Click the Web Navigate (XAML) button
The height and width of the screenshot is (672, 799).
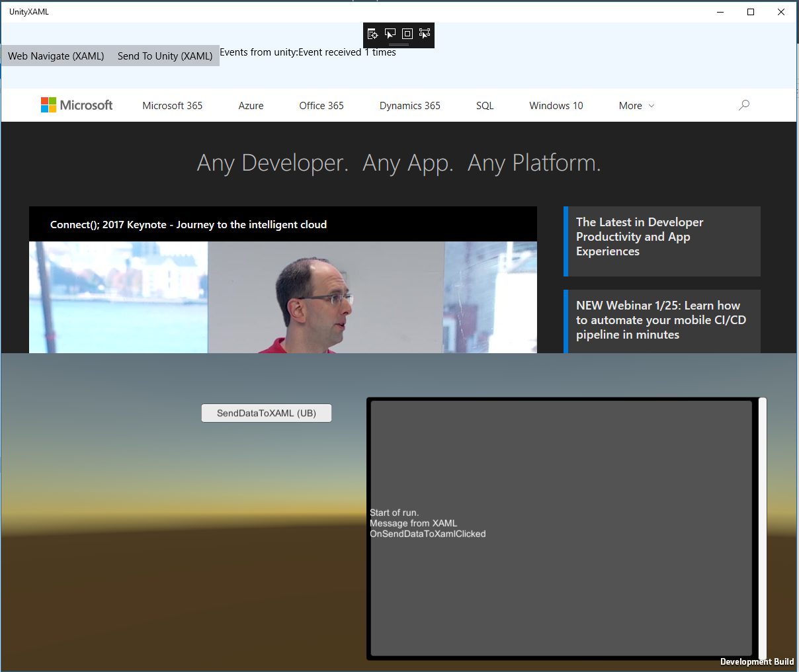pos(56,56)
